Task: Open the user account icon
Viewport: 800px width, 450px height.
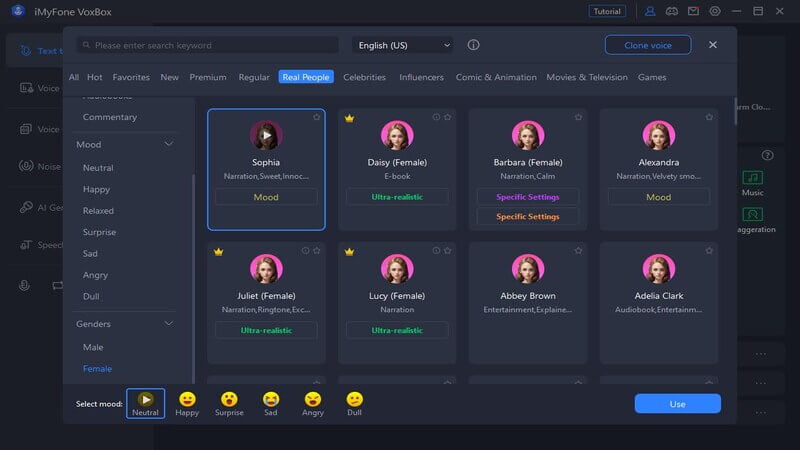Action: [650, 11]
